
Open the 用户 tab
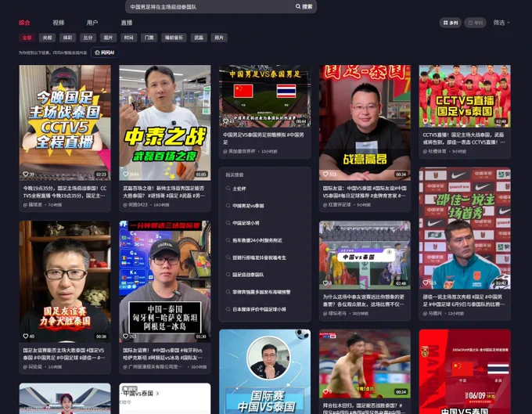pyautogui.click(x=92, y=23)
